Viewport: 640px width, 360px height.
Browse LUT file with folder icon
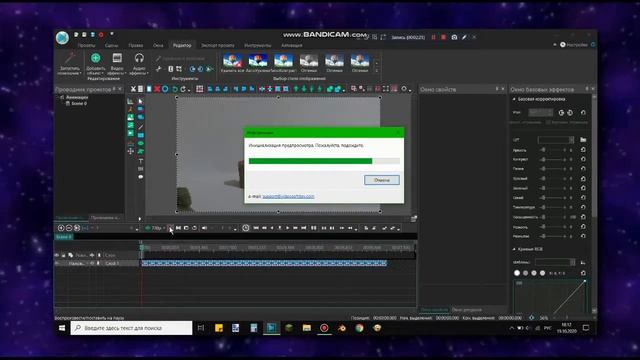(x=583, y=140)
